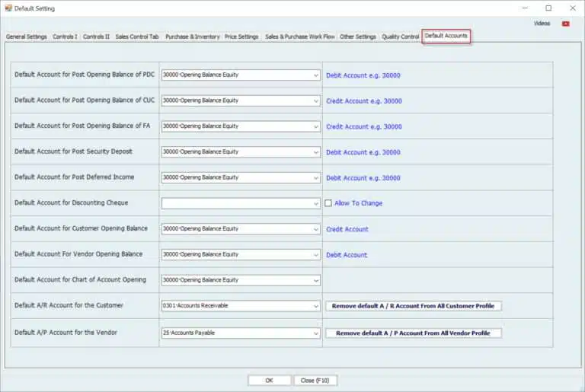Select Default Accounts tab
The width and height of the screenshot is (585, 392).
pyautogui.click(x=446, y=36)
